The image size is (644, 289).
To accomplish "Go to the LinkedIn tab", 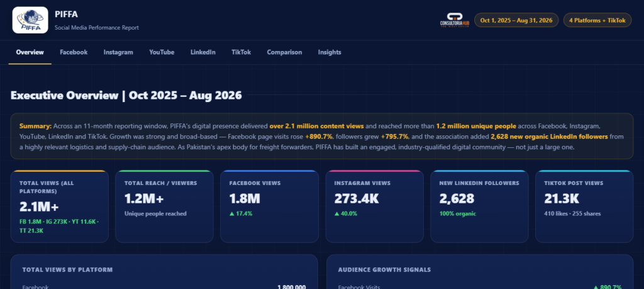I will pos(203,52).
